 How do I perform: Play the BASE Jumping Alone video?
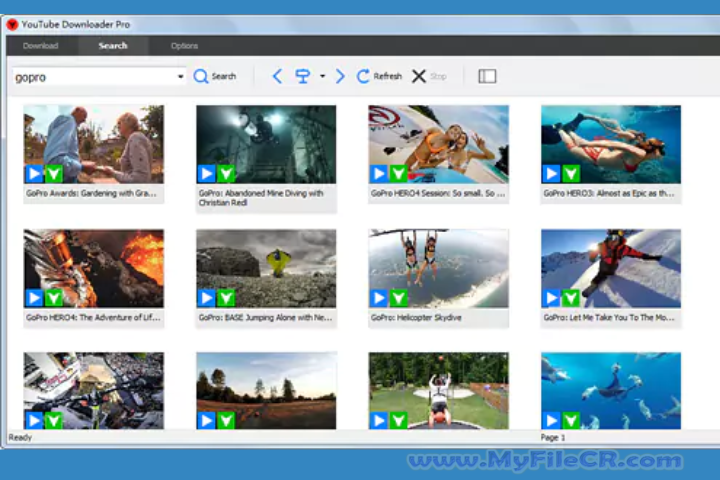[207, 298]
